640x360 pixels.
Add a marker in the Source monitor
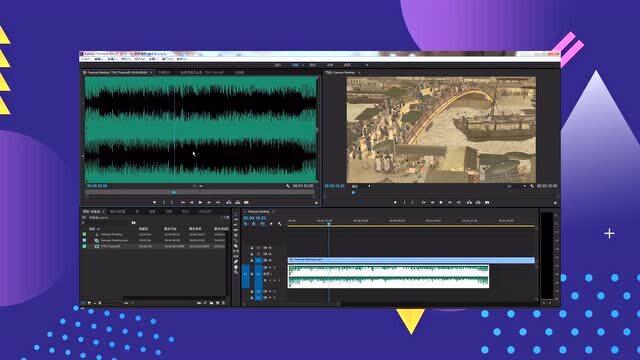(x=154, y=202)
